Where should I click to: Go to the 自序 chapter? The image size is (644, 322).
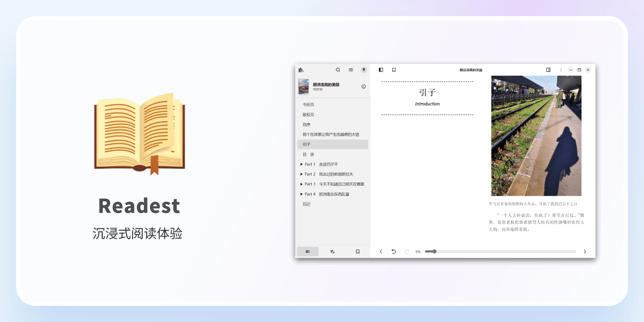click(x=332, y=125)
